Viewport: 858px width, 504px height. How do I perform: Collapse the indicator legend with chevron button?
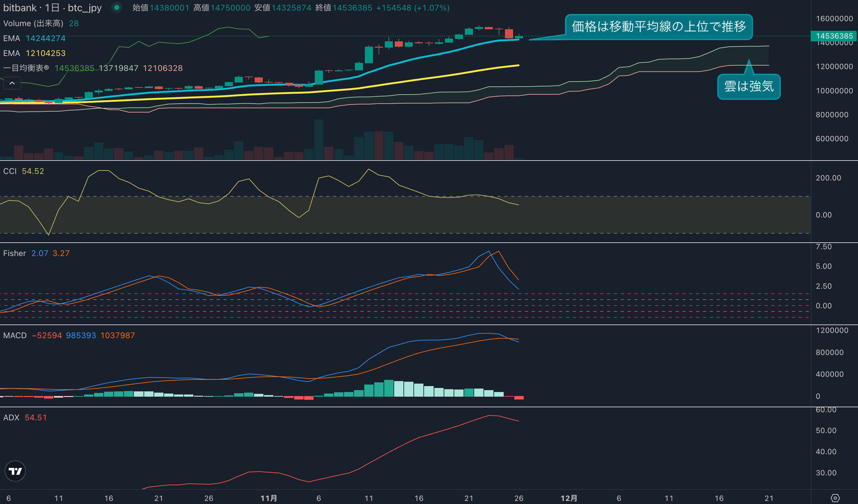coord(12,83)
